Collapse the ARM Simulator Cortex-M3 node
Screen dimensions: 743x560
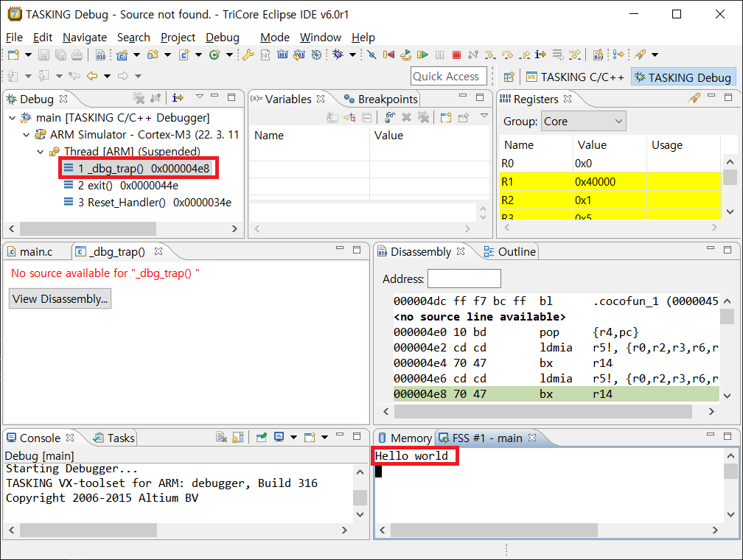pos(27,135)
